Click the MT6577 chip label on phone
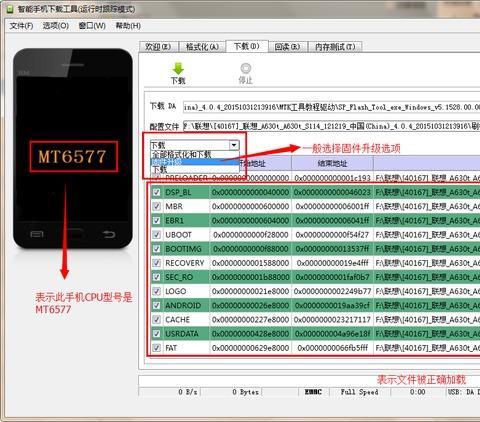The image size is (480, 422). pos(73,156)
